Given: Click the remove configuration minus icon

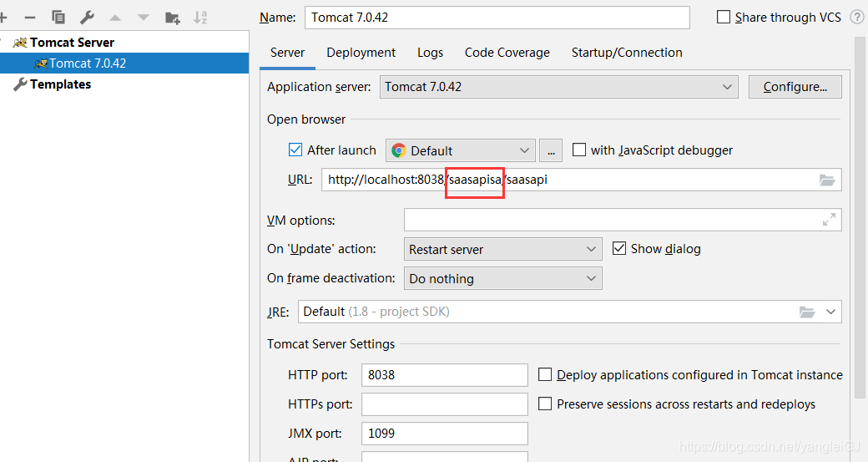Looking at the screenshot, I should [x=30, y=18].
